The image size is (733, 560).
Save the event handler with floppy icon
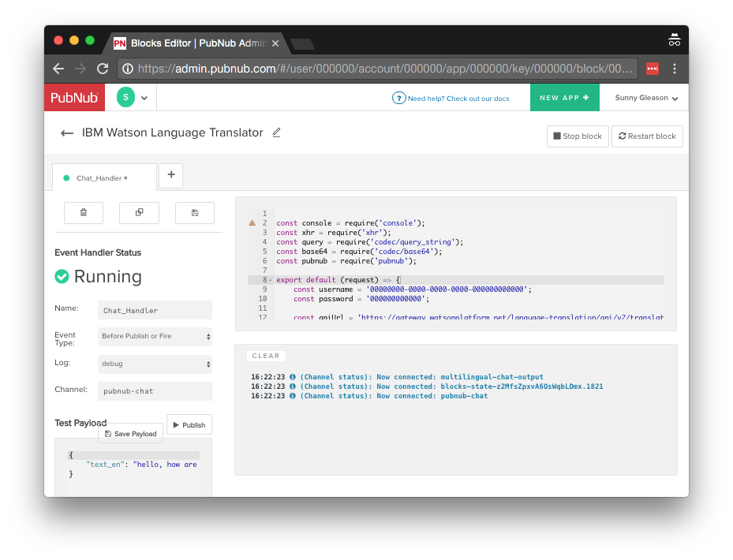pos(195,213)
